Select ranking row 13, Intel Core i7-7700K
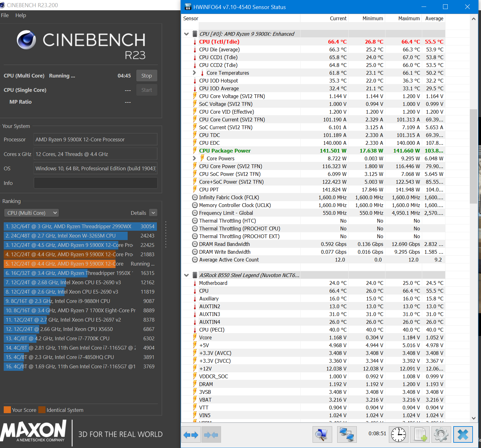Viewport: 481px width, 448px height. (x=80, y=338)
